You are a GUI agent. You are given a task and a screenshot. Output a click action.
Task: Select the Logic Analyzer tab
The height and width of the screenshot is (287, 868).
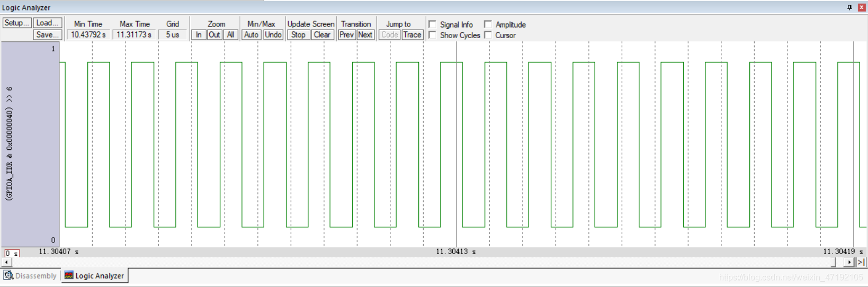95,275
